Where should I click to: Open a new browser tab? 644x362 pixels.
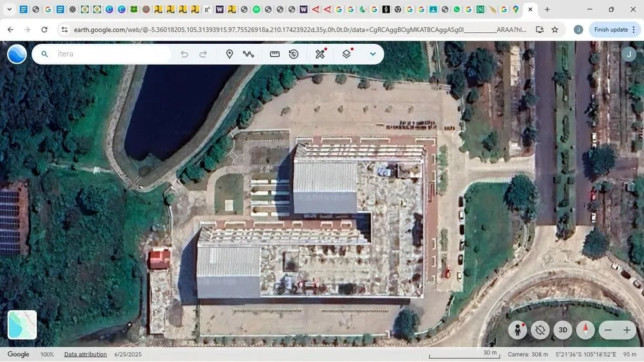(x=547, y=10)
